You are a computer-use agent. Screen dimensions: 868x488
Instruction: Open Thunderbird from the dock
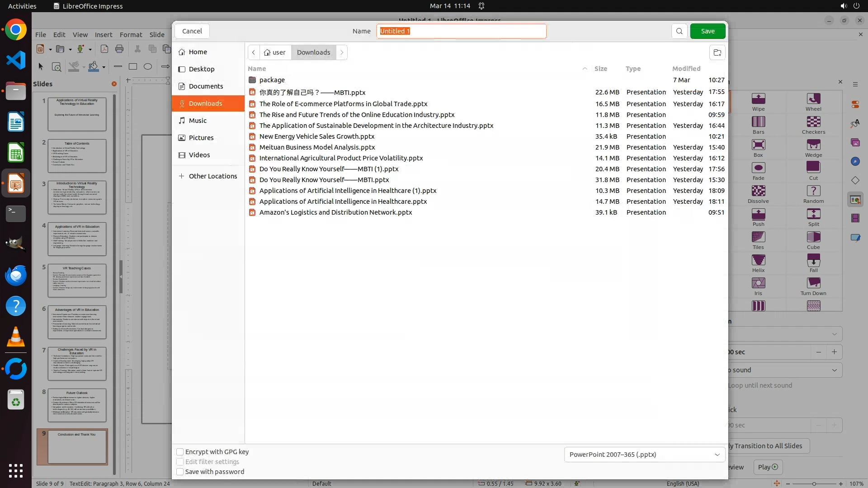16,275
